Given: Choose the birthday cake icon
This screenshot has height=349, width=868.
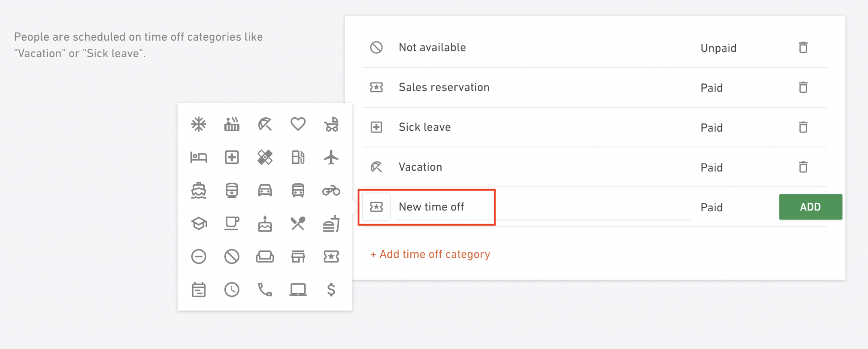Looking at the screenshot, I should (x=265, y=223).
